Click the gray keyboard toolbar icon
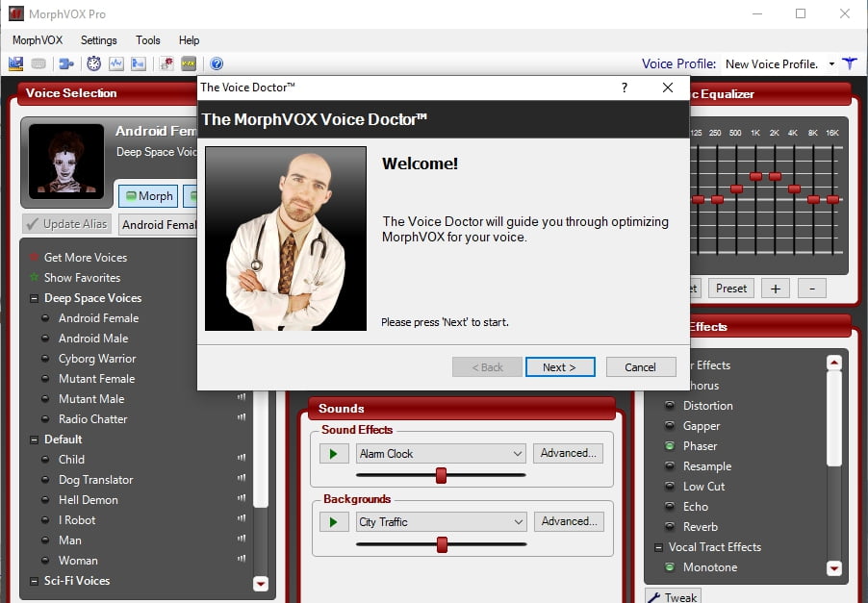 click(x=38, y=63)
